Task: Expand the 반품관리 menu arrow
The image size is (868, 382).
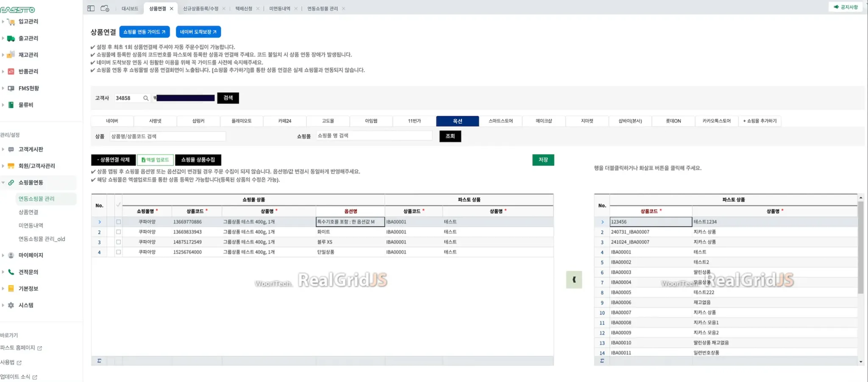Action: pyautogui.click(x=3, y=72)
